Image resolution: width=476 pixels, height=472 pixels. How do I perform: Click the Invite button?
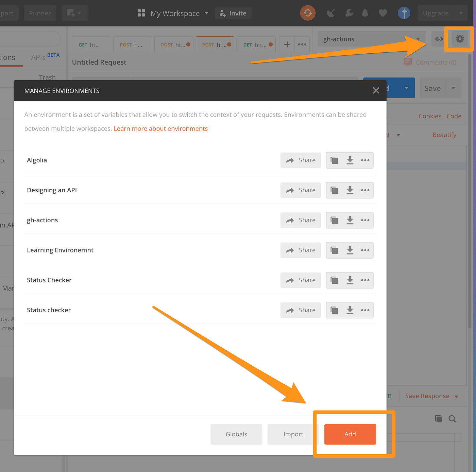click(x=233, y=13)
